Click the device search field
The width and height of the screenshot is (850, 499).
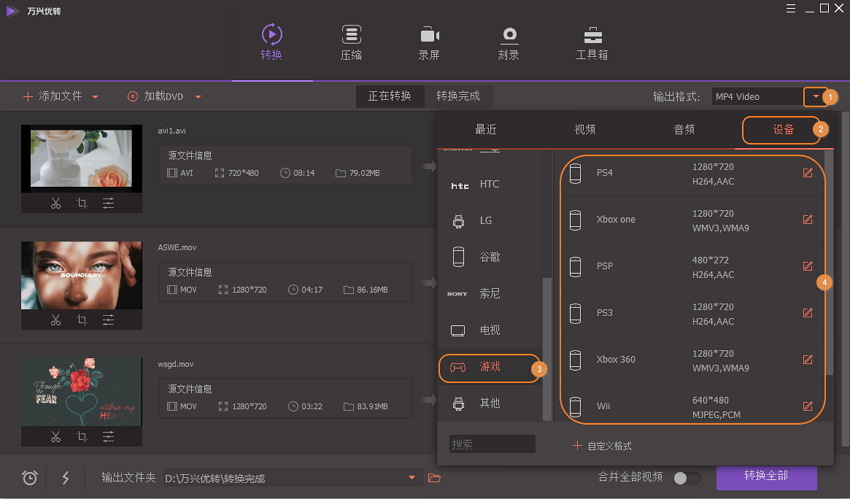pos(492,444)
